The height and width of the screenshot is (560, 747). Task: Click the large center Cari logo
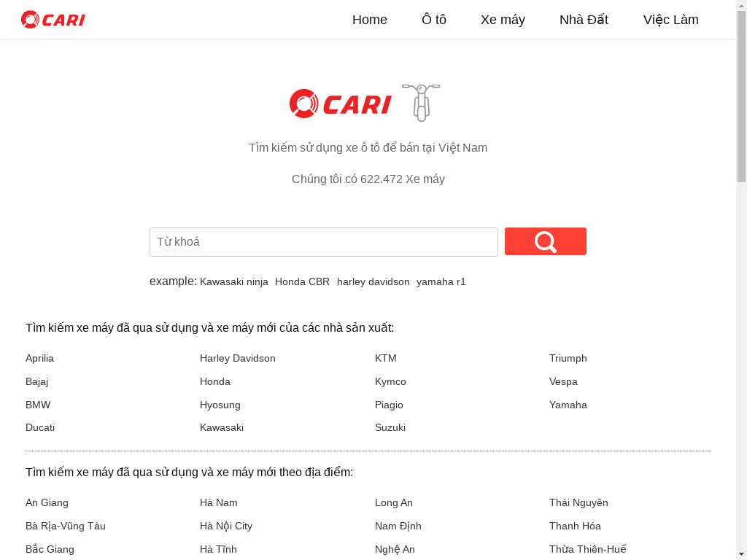click(341, 104)
